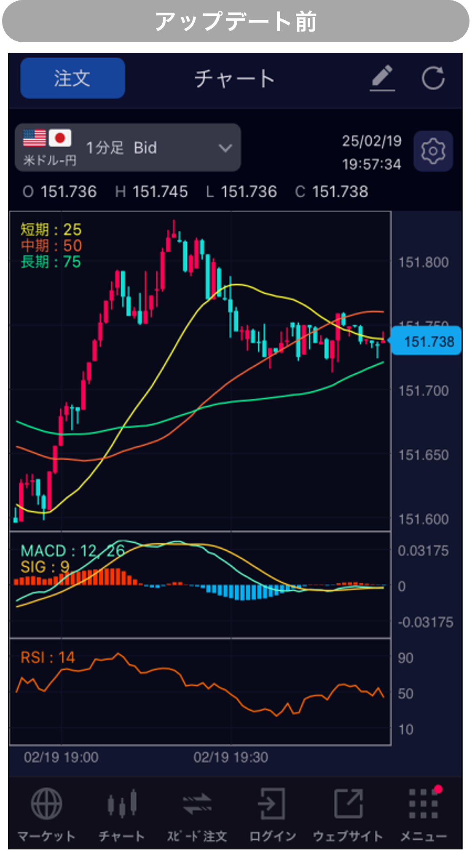472x868 pixels.
Task: Tap the マーケット tab label
Action: tap(47, 836)
